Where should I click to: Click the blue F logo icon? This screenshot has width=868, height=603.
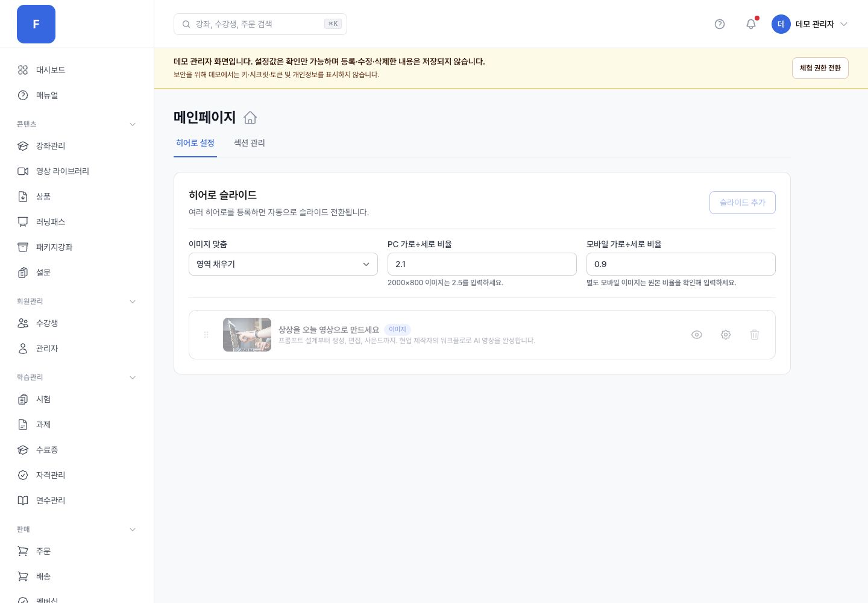(36, 24)
